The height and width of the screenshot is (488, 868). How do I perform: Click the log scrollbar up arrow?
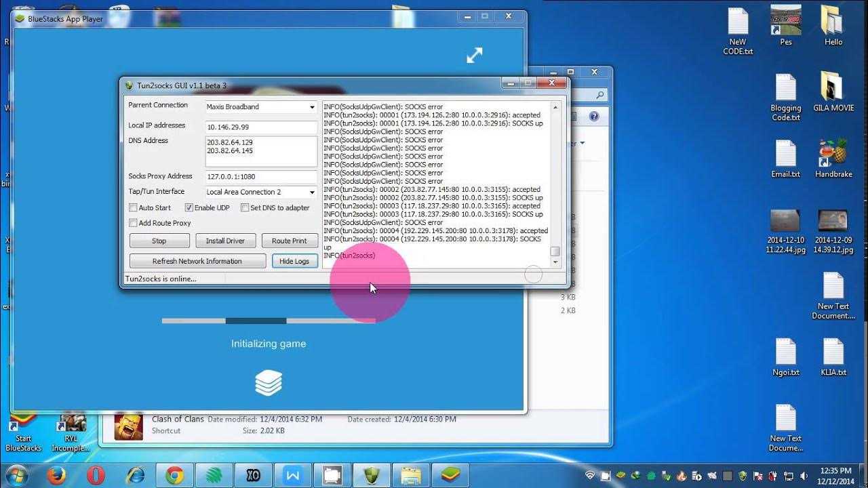pos(555,107)
